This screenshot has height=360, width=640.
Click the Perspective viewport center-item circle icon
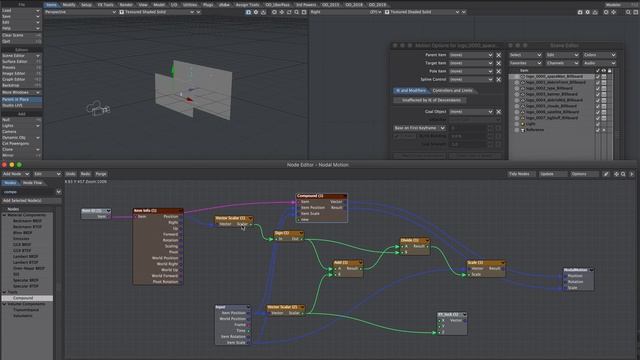point(274,12)
